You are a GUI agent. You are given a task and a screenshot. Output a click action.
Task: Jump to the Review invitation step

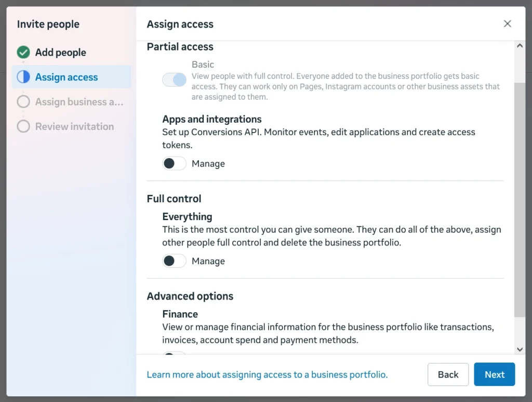point(74,126)
